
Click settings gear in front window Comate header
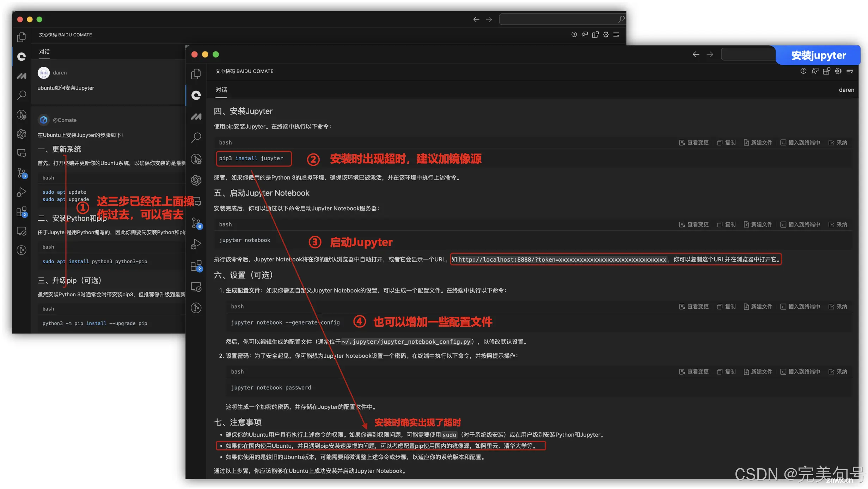tap(838, 71)
